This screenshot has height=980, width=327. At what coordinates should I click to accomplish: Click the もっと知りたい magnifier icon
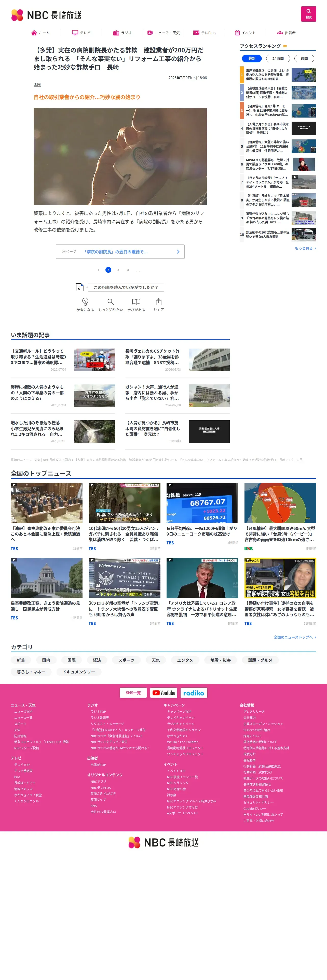[x=110, y=301]
